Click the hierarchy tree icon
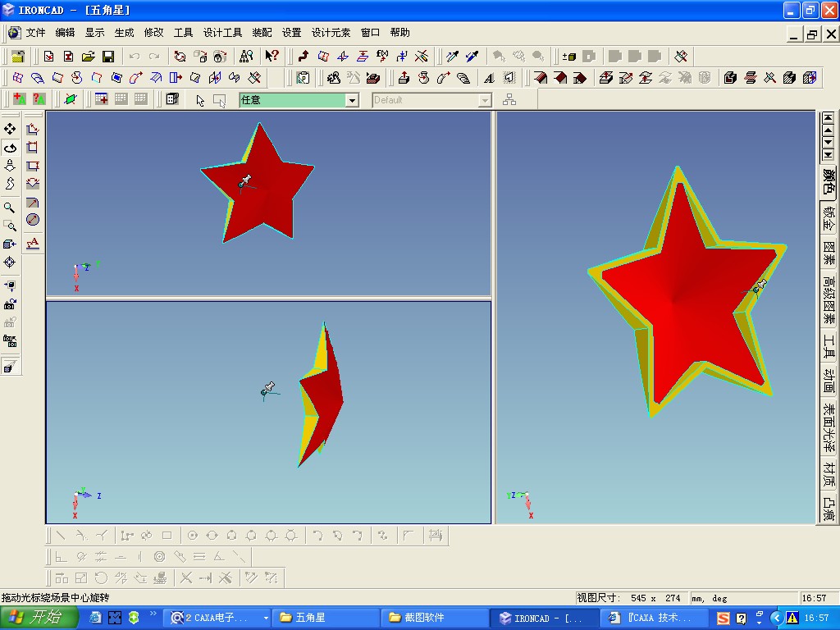 tap(509, 99)
